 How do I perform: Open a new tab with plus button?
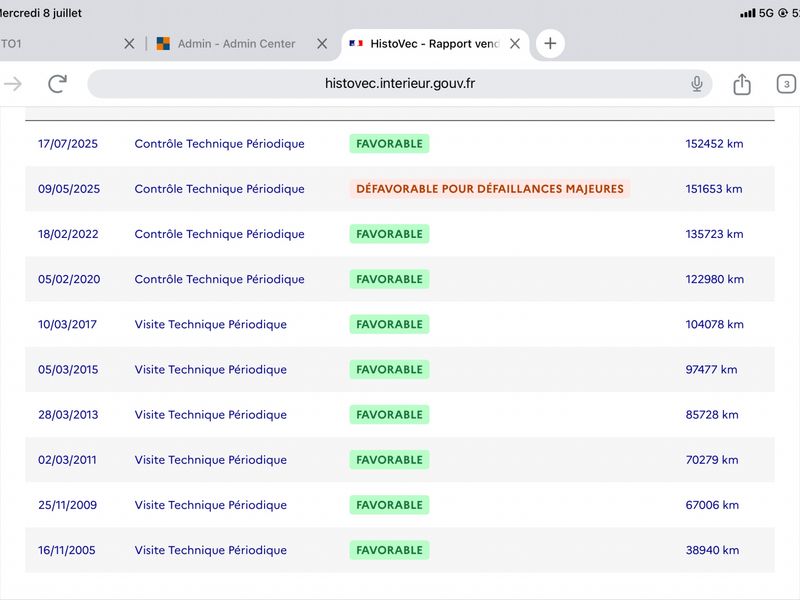[550, 43]
